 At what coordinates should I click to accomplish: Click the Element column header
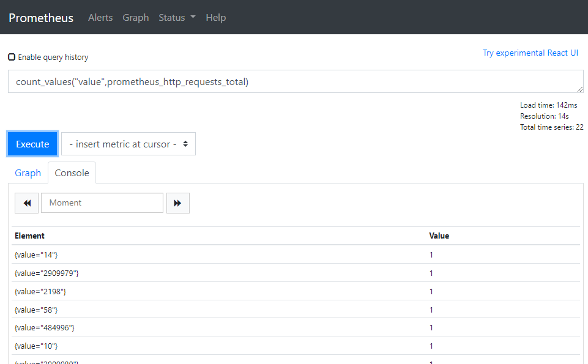click(29, 236)
